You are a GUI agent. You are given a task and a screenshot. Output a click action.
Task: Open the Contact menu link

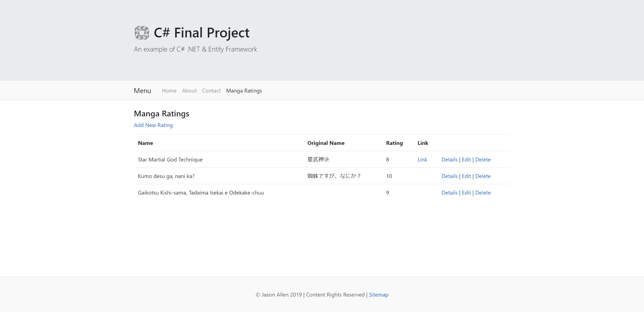pos(211,91)
